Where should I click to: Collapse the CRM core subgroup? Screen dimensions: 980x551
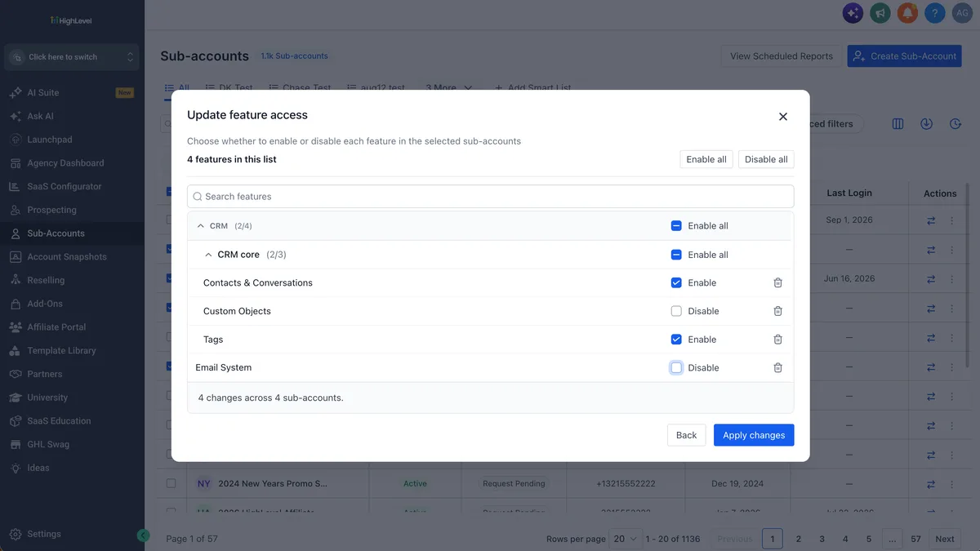(x=208, y=255)
